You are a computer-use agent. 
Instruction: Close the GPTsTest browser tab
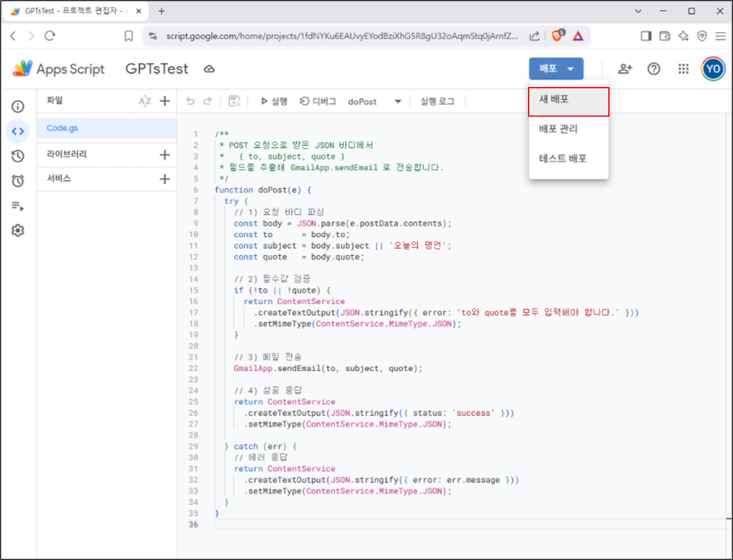[x=138, y=11]
